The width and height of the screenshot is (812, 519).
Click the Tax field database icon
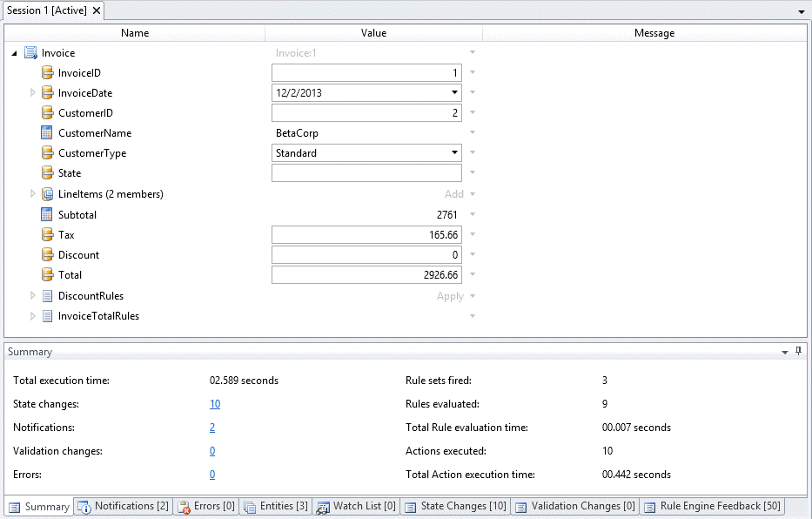coord(48,235)
